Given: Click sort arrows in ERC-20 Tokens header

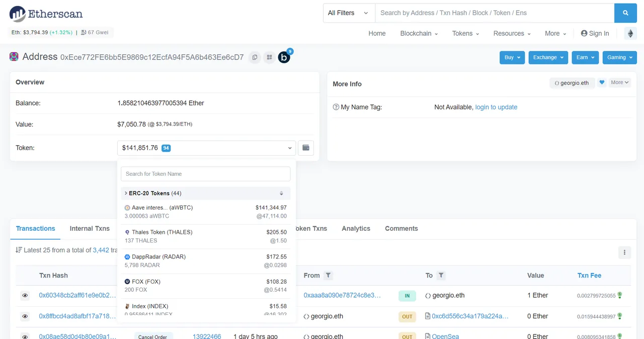Looking at the screenshot, I should coord(282,193).
